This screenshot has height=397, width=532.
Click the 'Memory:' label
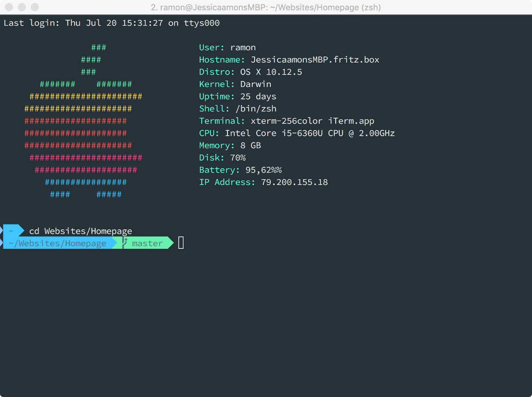[x=217, y=145]
